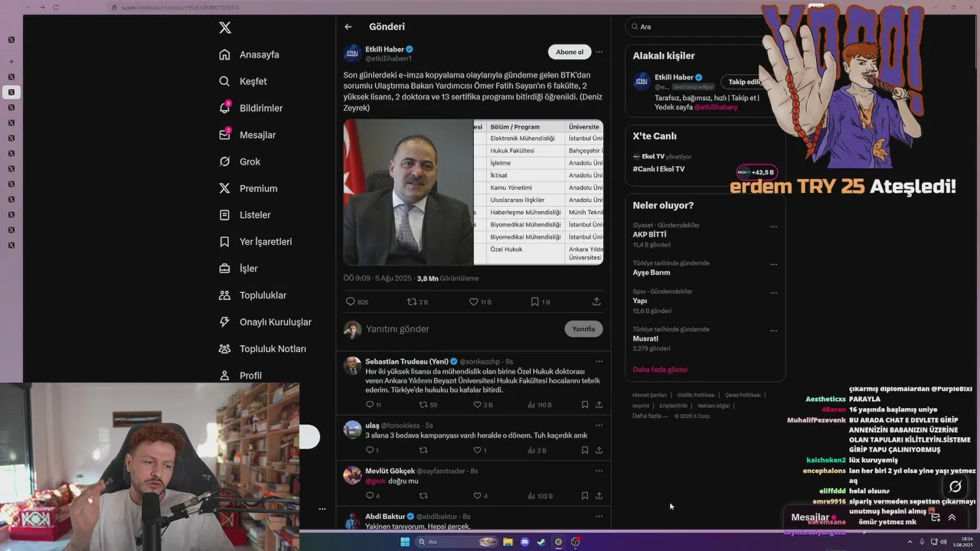The width and height of the screenshot is (980, 551).
Task: Open Musrati trend's more options
Action: tap(773, 331)
